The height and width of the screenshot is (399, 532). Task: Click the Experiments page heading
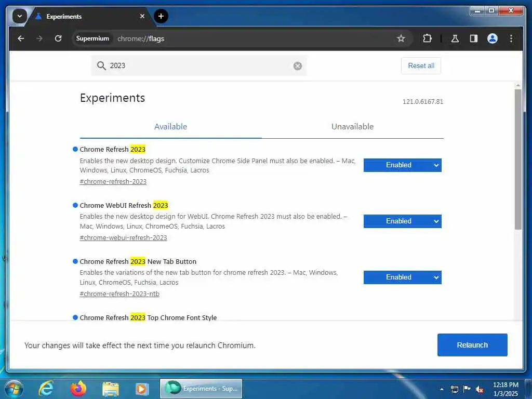point(112,98)
